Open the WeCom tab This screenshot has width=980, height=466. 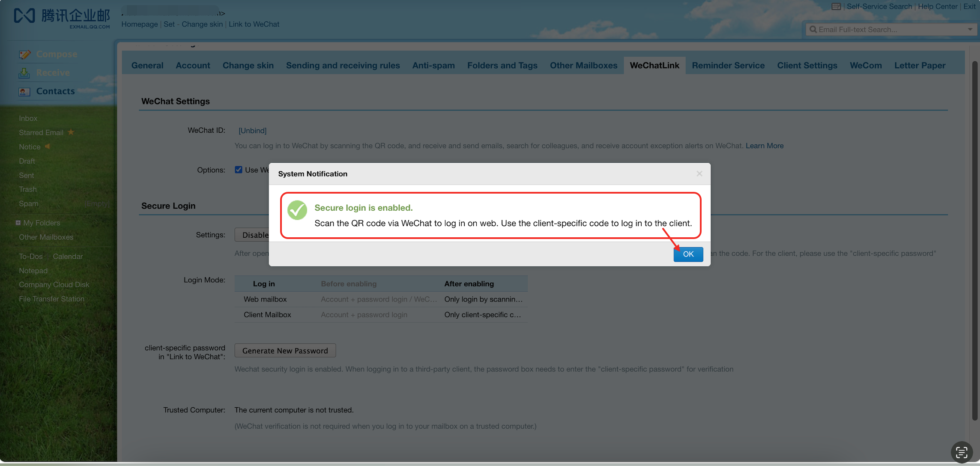866,66
